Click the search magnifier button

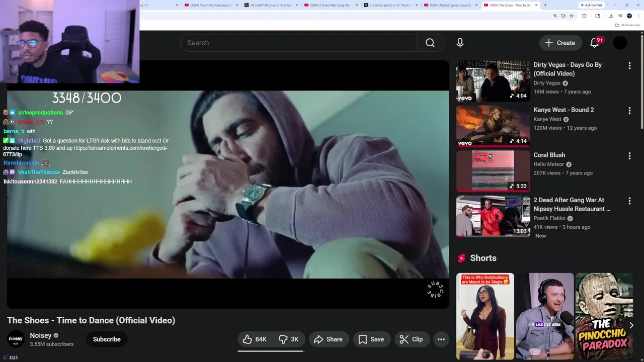430,43
